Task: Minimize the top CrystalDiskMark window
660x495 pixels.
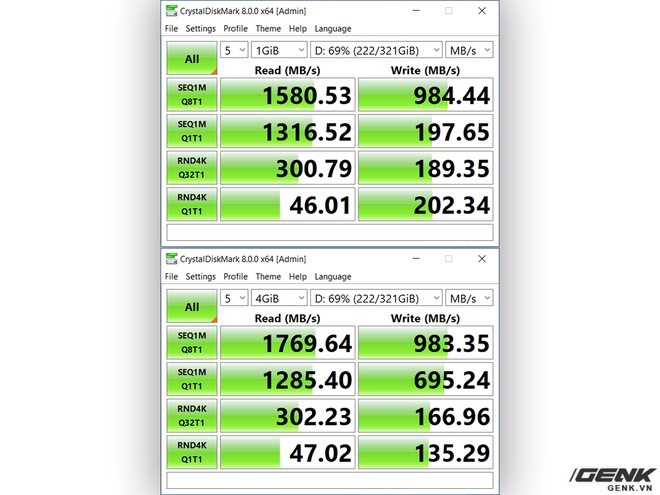Action: (416, 11)
